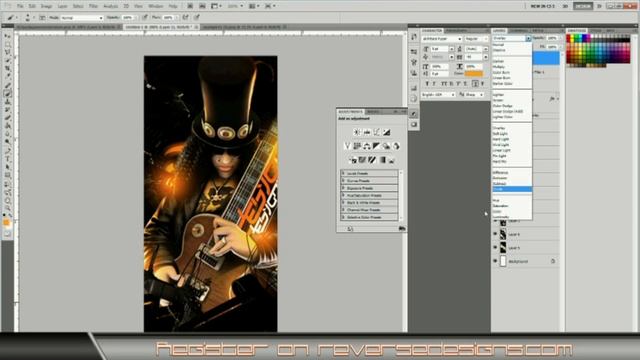Screen dimensions: 640x360
Task: Add a Curves adjustment
Action: pyautogui.click(x=376, y=132)
